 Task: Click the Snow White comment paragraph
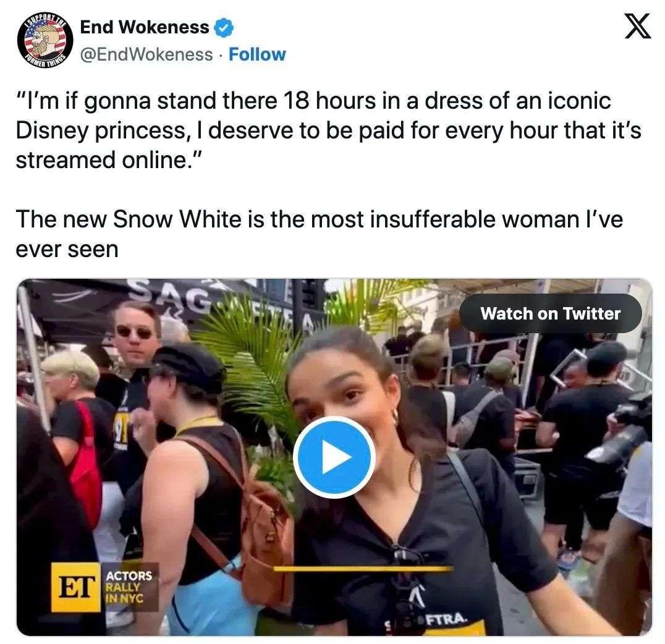pos(319,234)
